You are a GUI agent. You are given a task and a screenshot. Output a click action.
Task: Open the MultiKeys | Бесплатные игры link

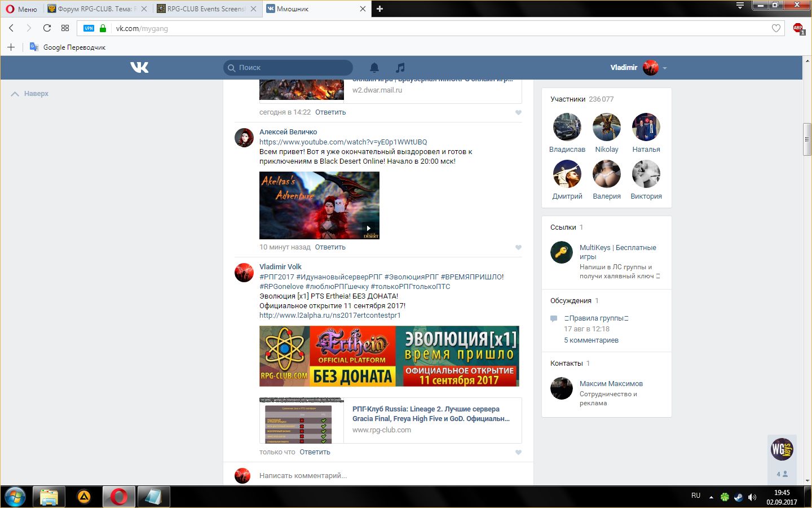click(618, 252)
